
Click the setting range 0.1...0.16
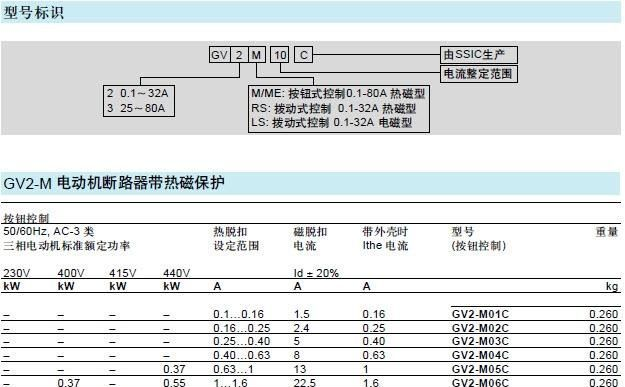(238, 314)
